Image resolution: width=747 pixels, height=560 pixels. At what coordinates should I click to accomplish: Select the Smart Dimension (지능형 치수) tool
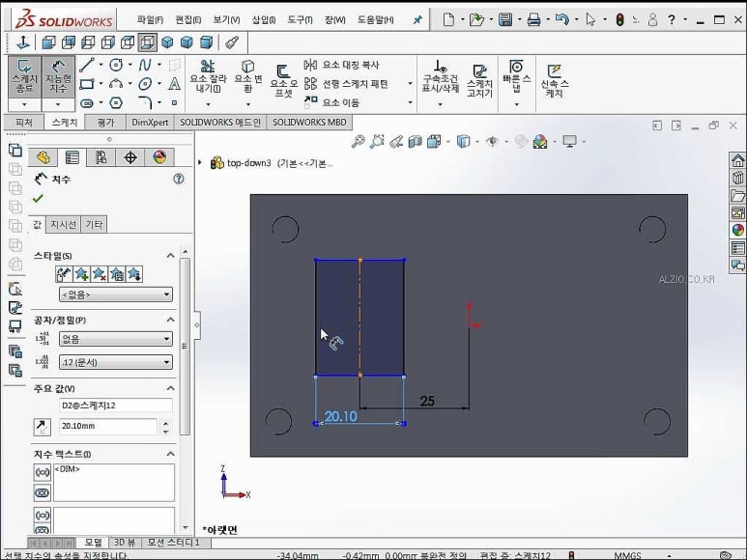click(x=58, y=76)
